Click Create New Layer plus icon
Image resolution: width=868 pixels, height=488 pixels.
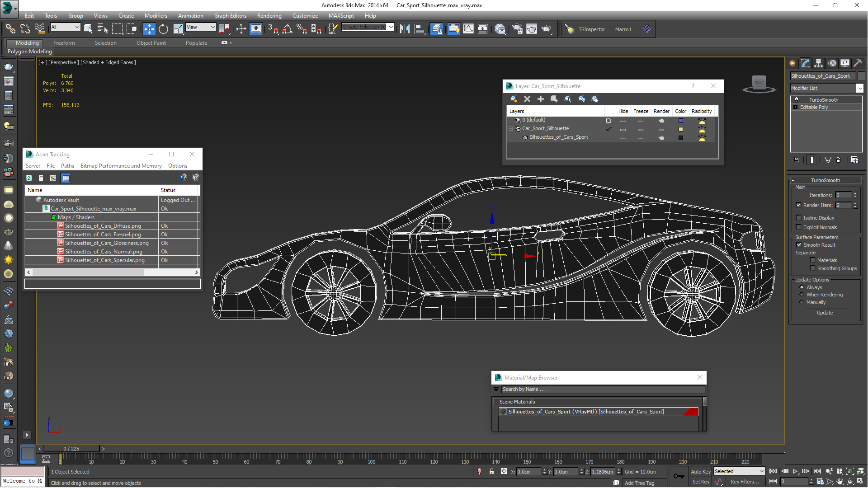(x=540, y=99)
